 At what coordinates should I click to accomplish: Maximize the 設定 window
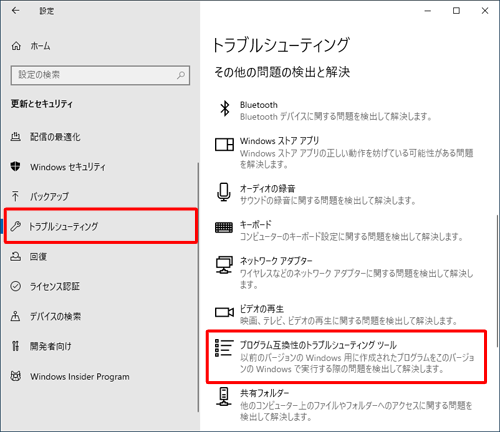point(456,11)
